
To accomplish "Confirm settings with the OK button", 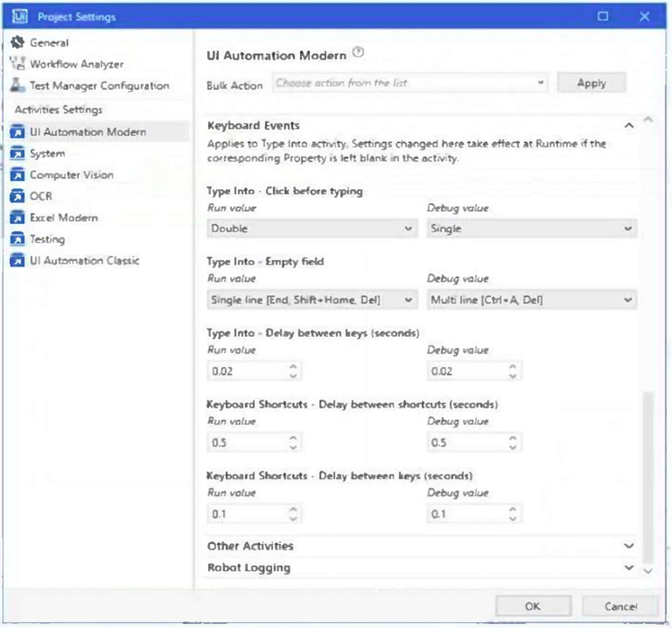I will (533, 606).
